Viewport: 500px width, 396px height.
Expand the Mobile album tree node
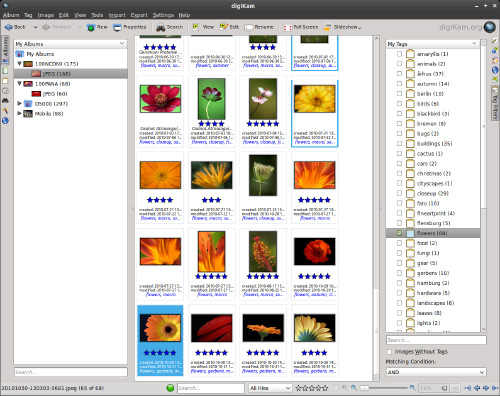tap(19, 113)
